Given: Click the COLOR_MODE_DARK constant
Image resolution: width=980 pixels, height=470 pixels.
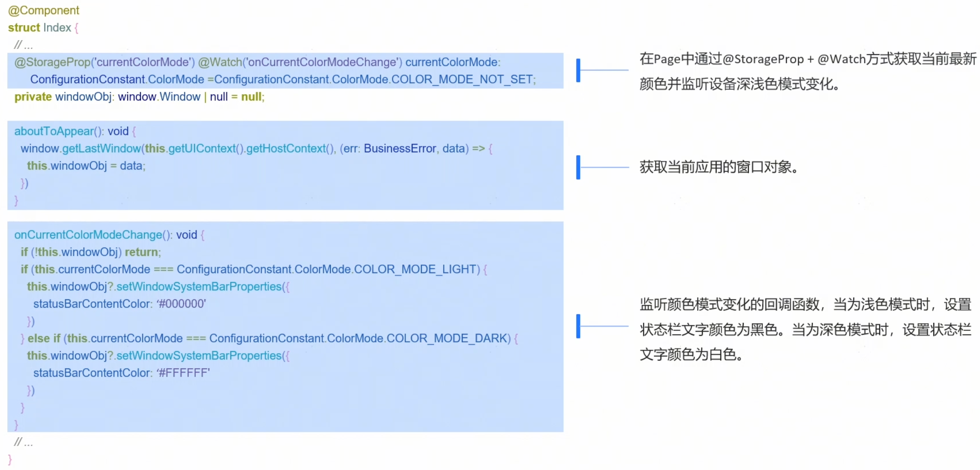Looking at the screenshot, I should tap(447, 339).
